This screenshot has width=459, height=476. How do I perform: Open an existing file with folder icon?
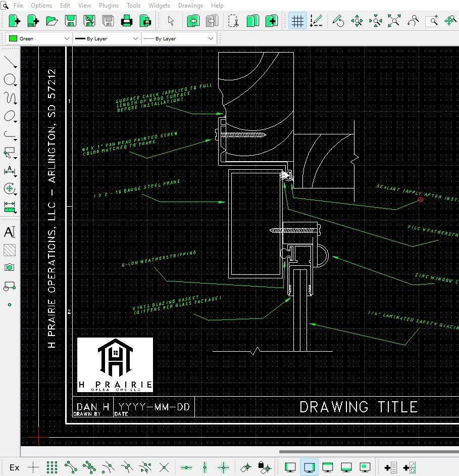[x=52, y=21]
